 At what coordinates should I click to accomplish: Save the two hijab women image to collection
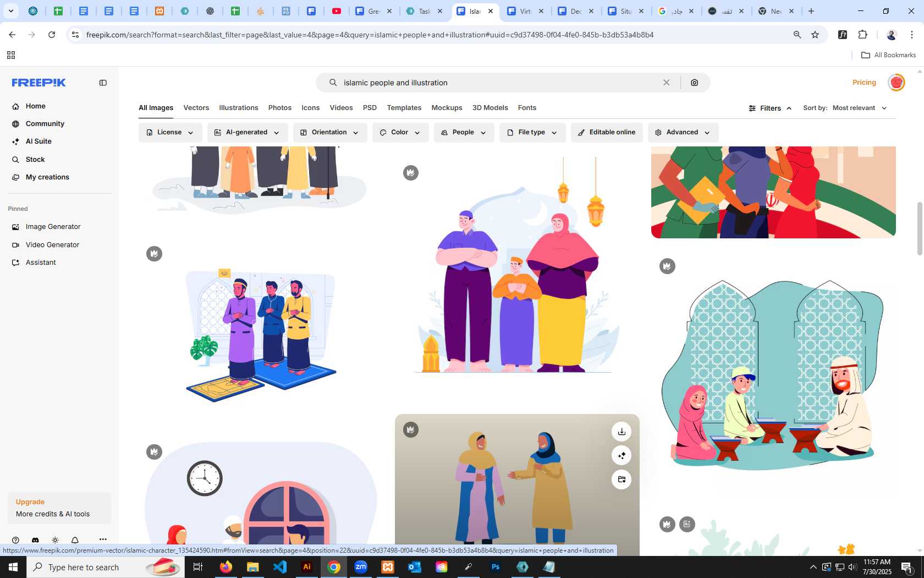coord(621,479)
